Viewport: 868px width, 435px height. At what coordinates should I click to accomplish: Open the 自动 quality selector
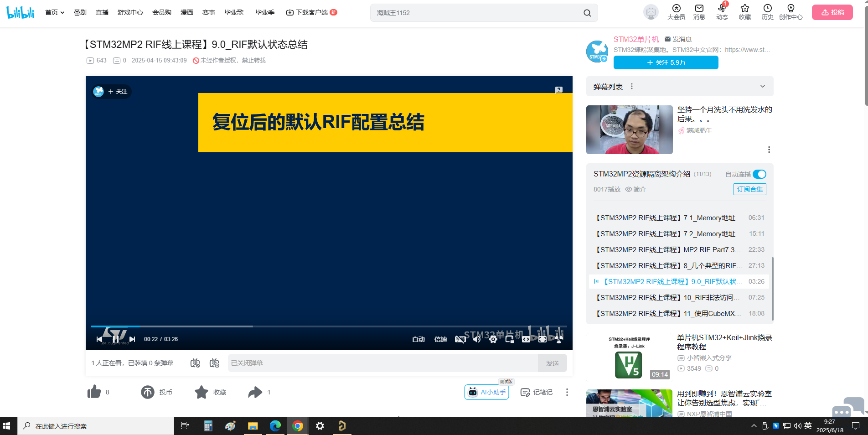coord(418,339)
